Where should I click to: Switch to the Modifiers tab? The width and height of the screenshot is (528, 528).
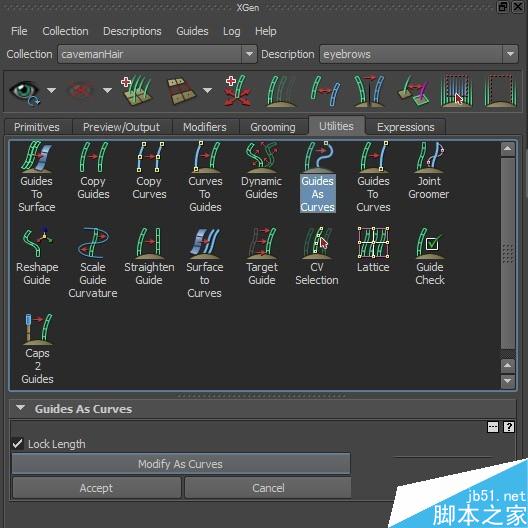pos(205,127)
